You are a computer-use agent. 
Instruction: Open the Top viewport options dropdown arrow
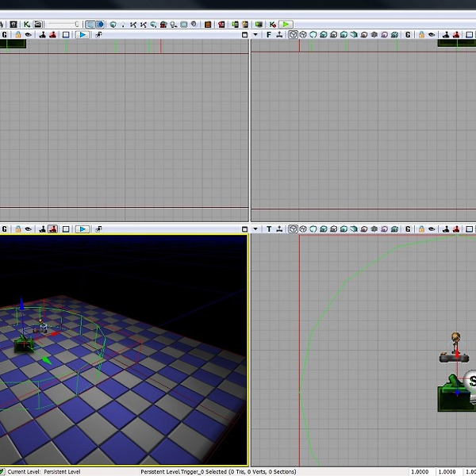coord(255,229)
